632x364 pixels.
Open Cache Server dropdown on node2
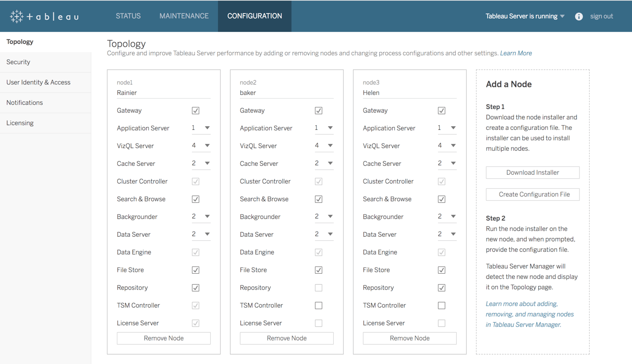tap(324, 164)
